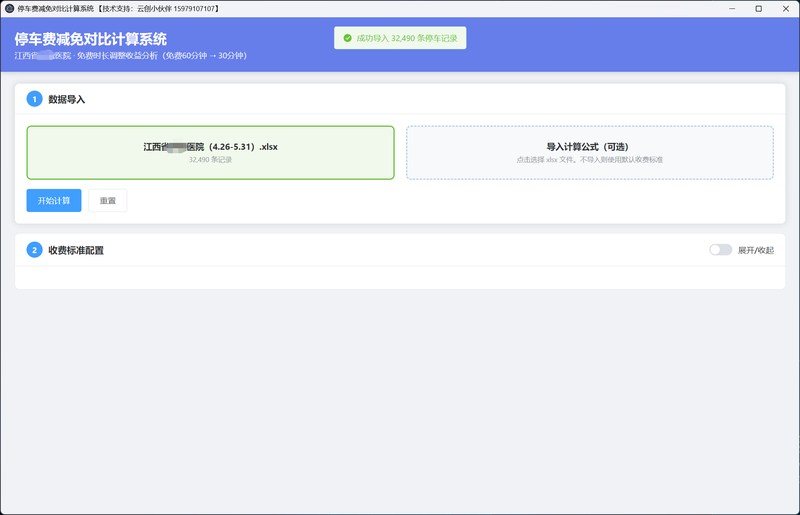Click the 重置 button
This screenshot has width=800, height=515.
(x=108, y=201)
